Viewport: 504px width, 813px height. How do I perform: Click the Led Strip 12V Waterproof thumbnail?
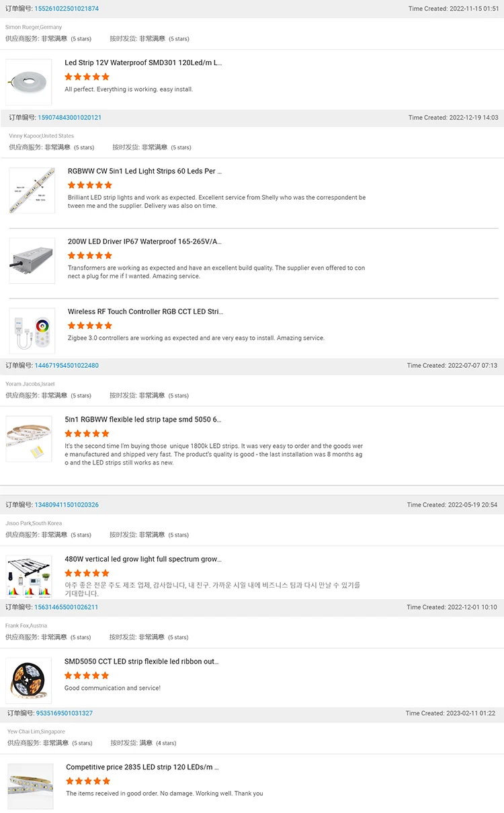point(29,82)
